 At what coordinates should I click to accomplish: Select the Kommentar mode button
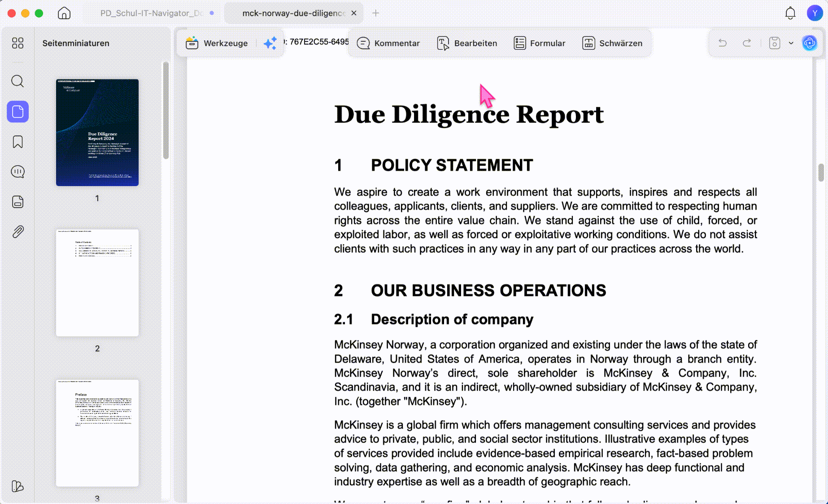[x=388, y=43]
